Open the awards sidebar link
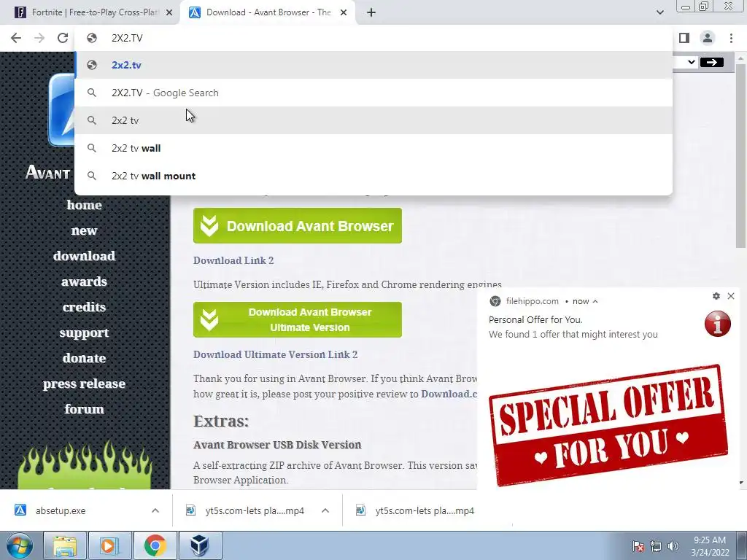Viewport: 747px width, 560px height. click(85, 281)
